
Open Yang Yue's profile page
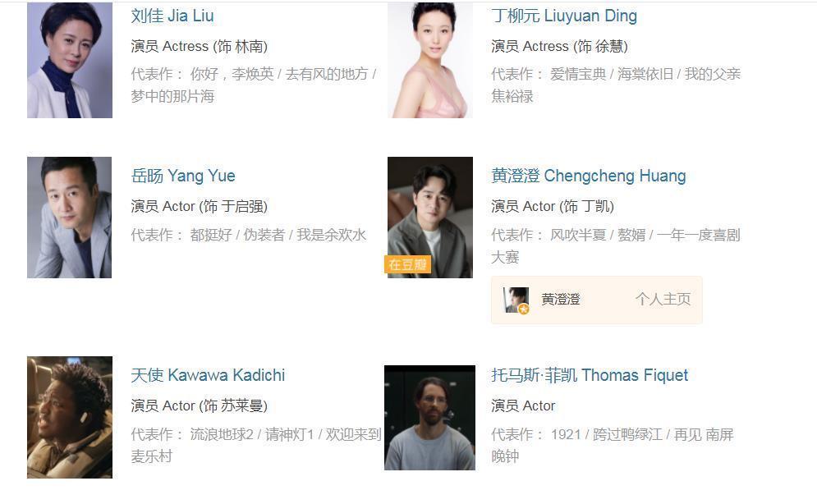(x=183, y=176)
